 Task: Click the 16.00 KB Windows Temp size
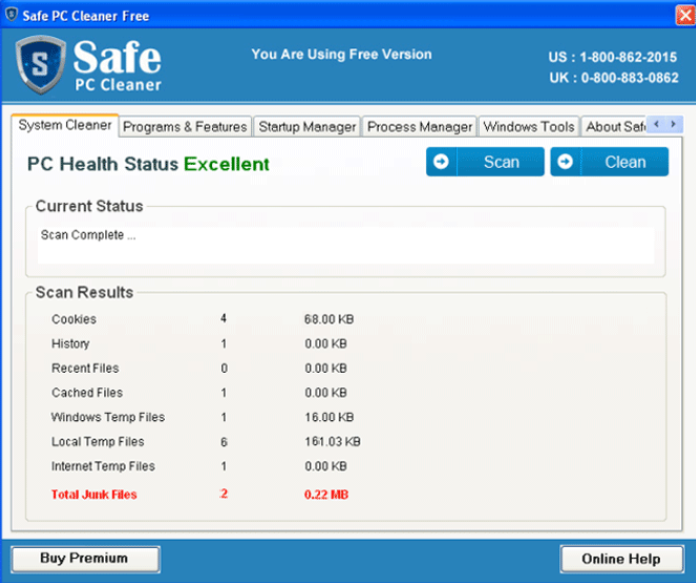point(329,417)
